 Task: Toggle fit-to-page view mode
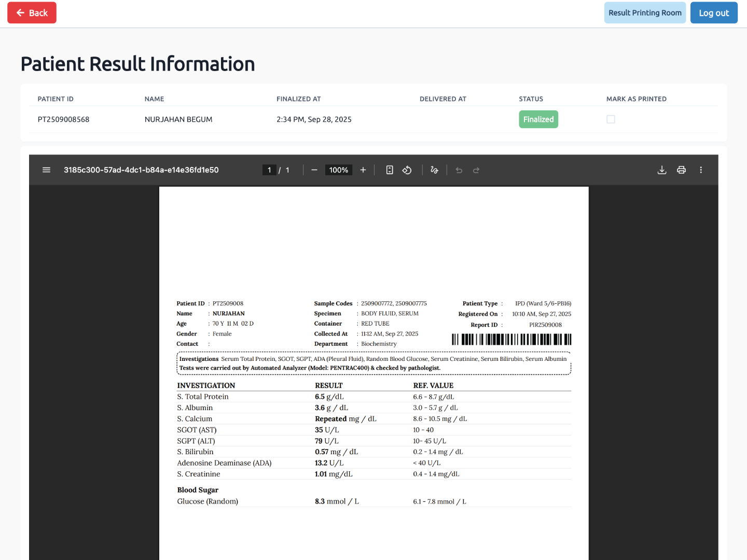[x=390, y=170]
